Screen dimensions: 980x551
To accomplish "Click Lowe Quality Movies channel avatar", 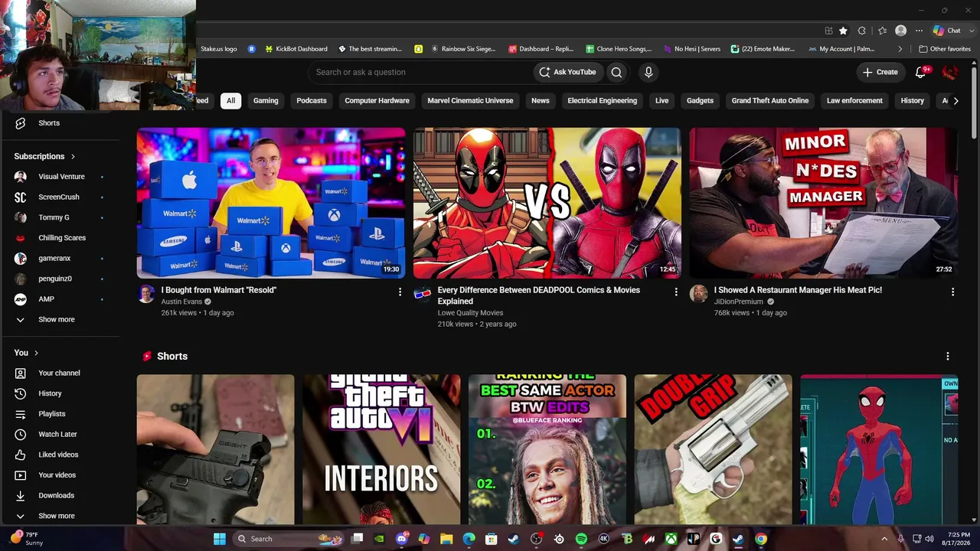I will pyautogui.click(x=423, y=295).
